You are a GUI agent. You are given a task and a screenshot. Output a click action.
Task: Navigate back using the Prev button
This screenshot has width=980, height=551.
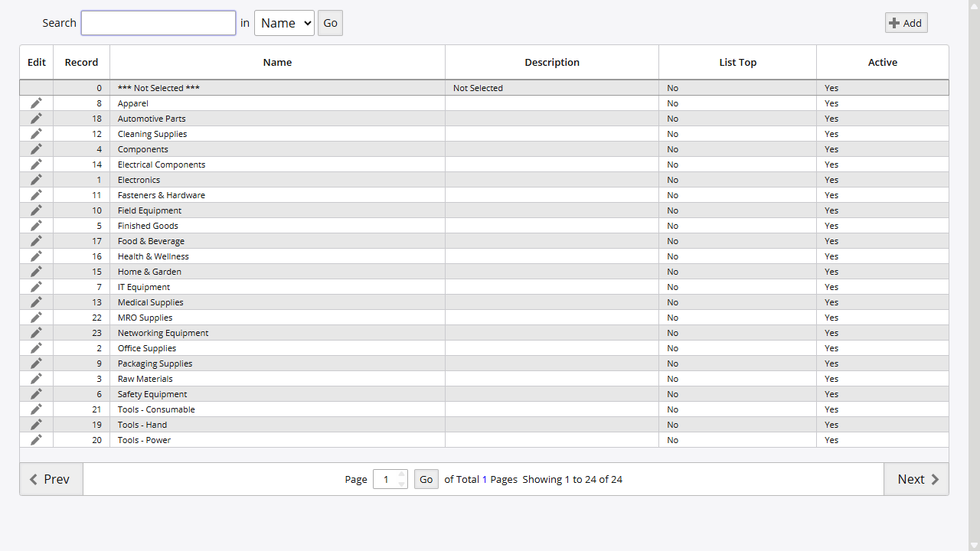click(x=51, y=479)
